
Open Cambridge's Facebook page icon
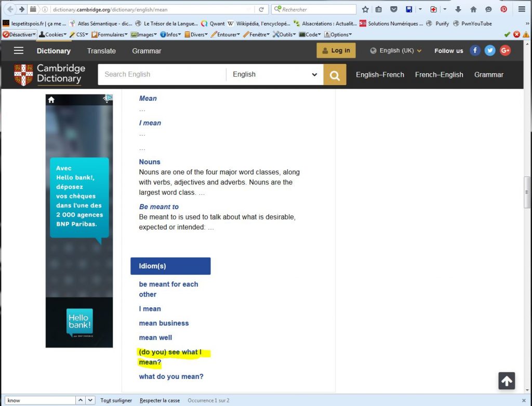475,50
